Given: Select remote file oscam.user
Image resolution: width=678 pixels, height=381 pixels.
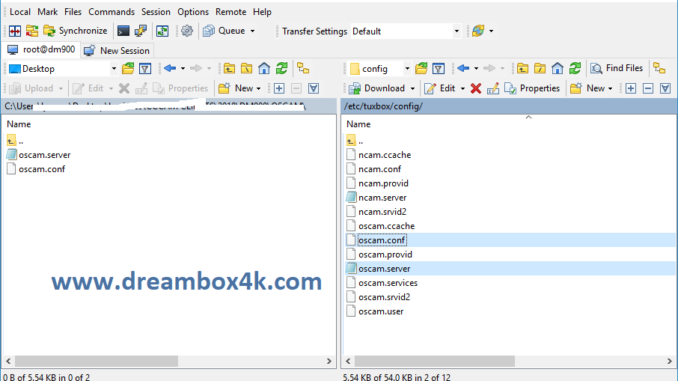Looking at the screenshot, I should [x=381, y=311].
